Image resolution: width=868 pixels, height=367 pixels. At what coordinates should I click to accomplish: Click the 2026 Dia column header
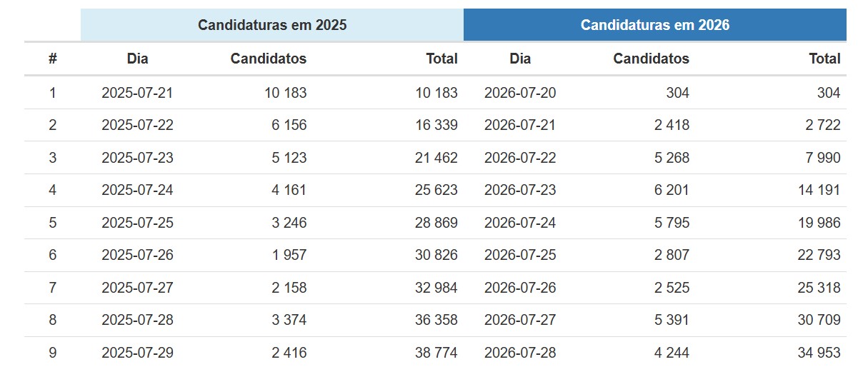pos(520,59)
